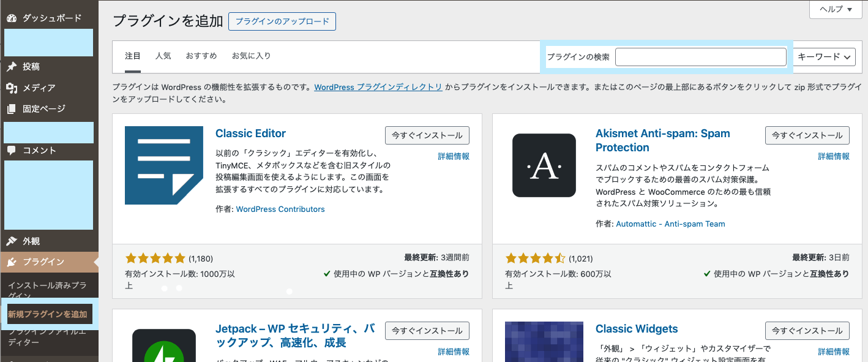This screenshot has width=868, height=362.
Task: Click the speech bubble icon beside コメント
Action: pyautogui.click(x=12, y=151)
